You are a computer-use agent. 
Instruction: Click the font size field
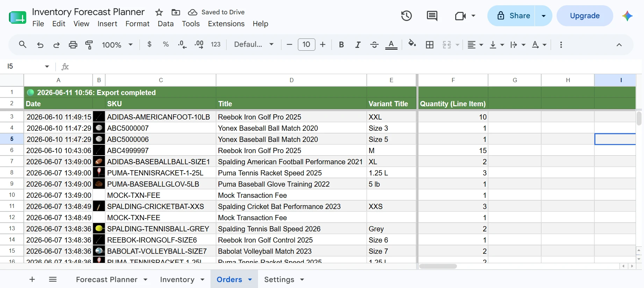coord(306,44)
